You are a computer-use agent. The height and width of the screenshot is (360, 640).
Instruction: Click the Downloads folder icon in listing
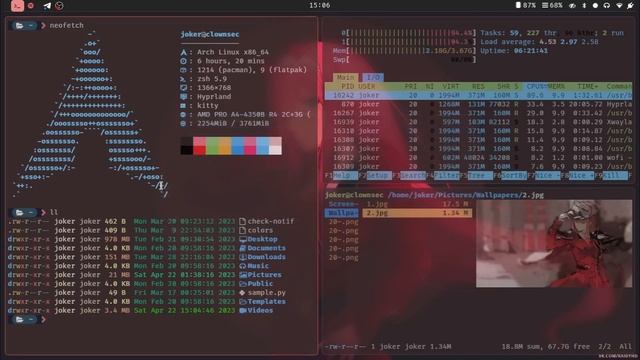243,257
